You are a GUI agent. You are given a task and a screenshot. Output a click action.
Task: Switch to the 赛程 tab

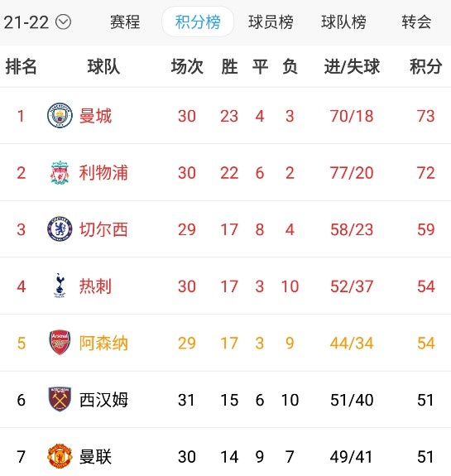(x=125, y=22)
